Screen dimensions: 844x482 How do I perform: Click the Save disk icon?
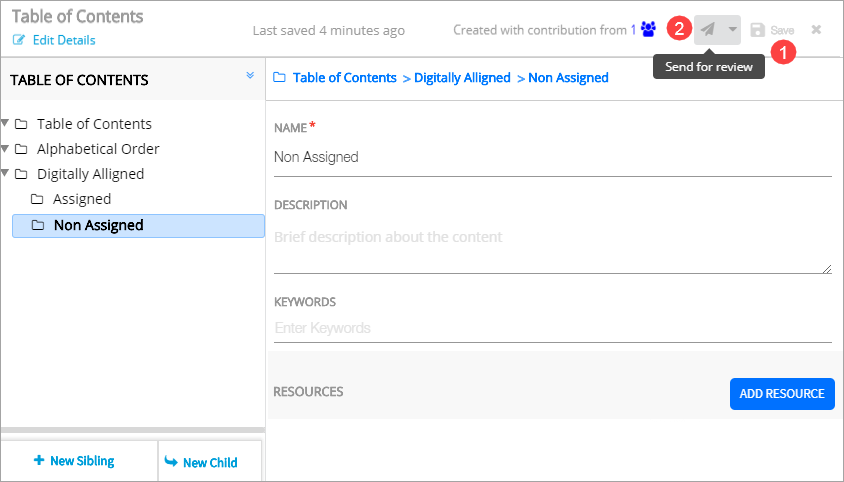click(758, 31)
